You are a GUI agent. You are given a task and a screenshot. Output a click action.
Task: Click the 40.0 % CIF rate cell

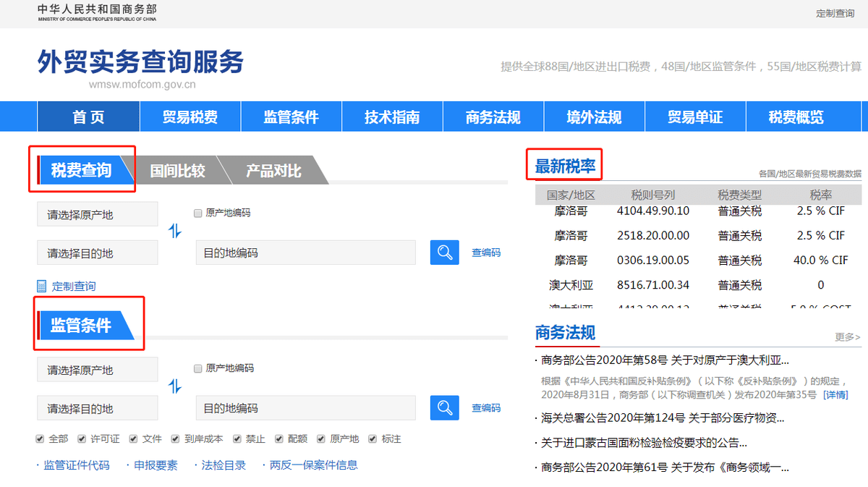point(821,260)
